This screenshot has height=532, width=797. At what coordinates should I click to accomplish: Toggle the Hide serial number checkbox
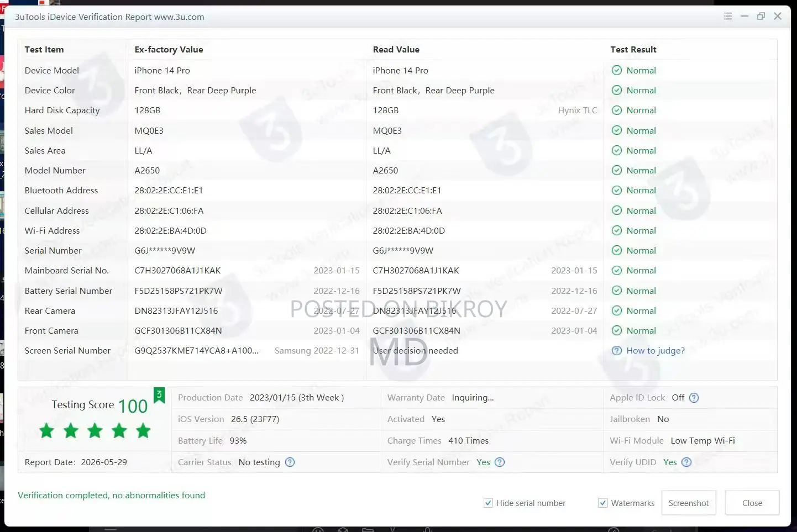click(488, 503)
